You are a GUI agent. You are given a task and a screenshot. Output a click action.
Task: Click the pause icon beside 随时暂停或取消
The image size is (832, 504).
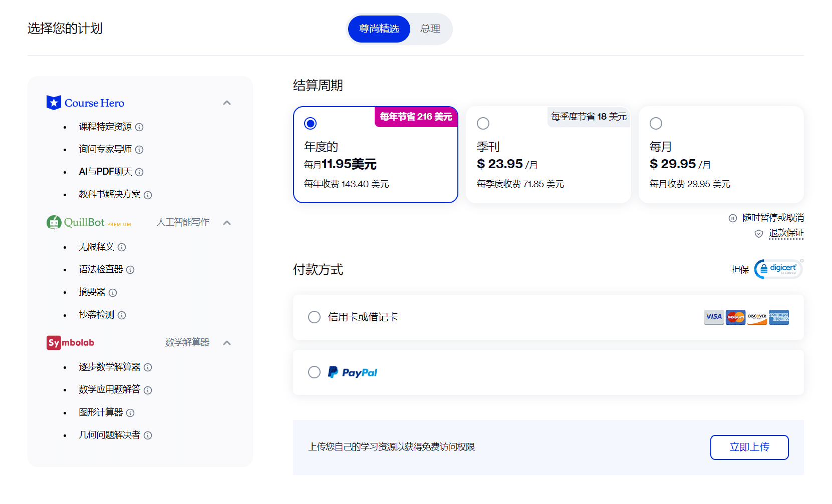click(x=732, y=218)
